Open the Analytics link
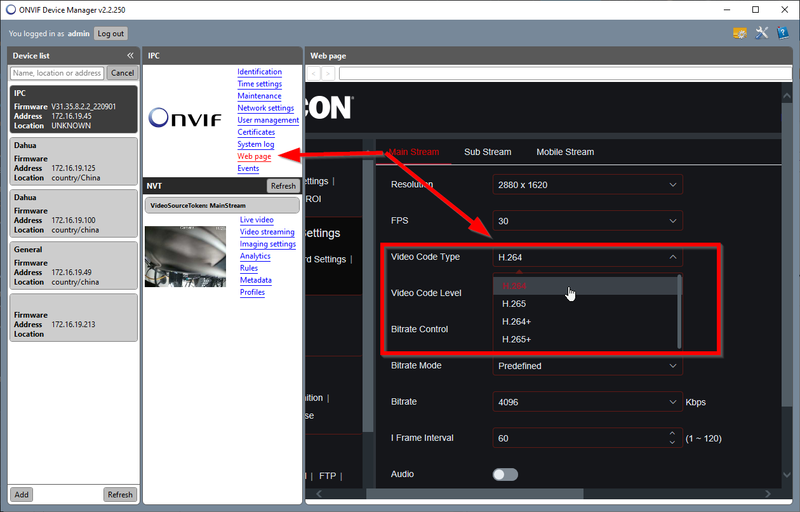 (x=255, y=256)
